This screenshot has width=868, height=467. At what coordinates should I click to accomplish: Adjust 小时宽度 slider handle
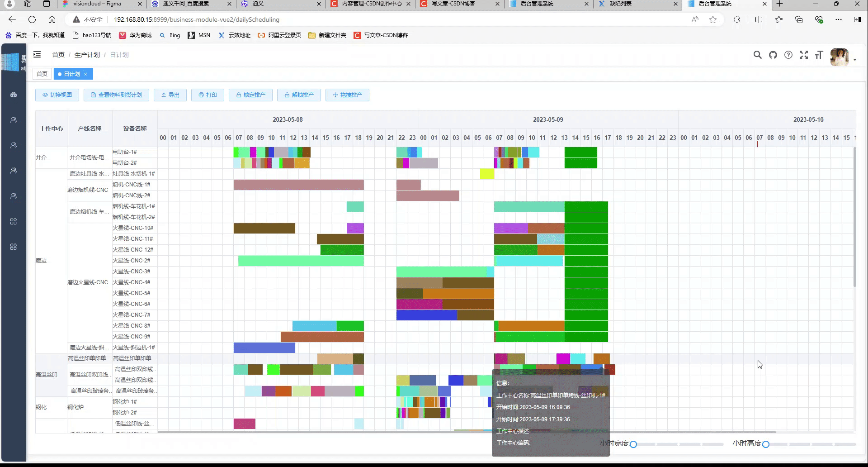tap(633, 444)
